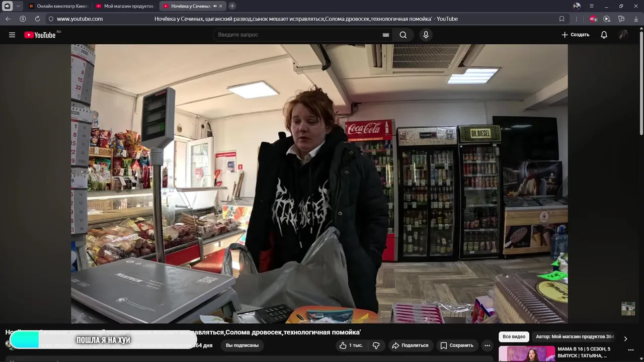Open the on-screen keyboard icon in search box

click(x=386, y=35)
